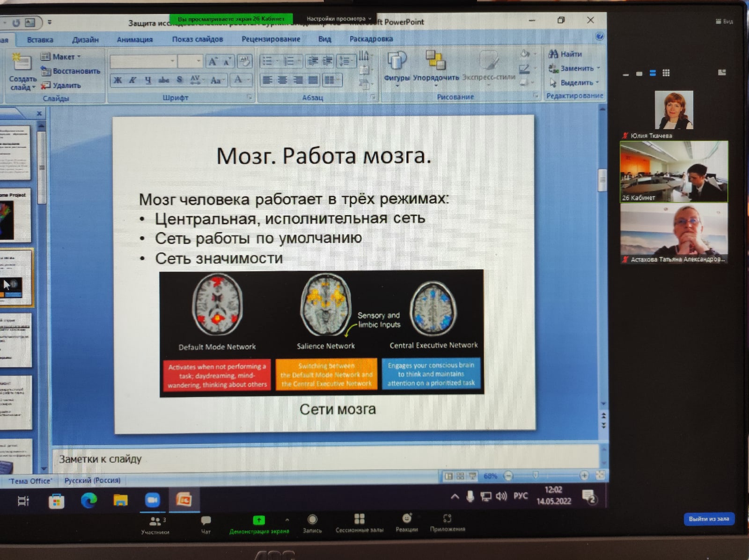This screenshot has height=560, width=749.
Task: Open the Настройки просмотра Zoom menu
Action: (339, 19)
